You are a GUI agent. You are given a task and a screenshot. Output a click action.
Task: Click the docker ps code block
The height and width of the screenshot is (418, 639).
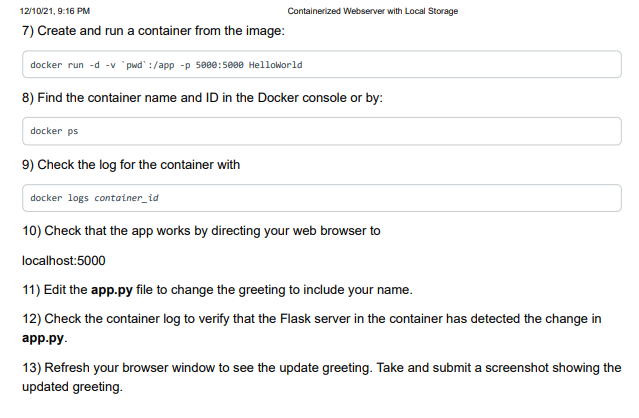point(322,131)
